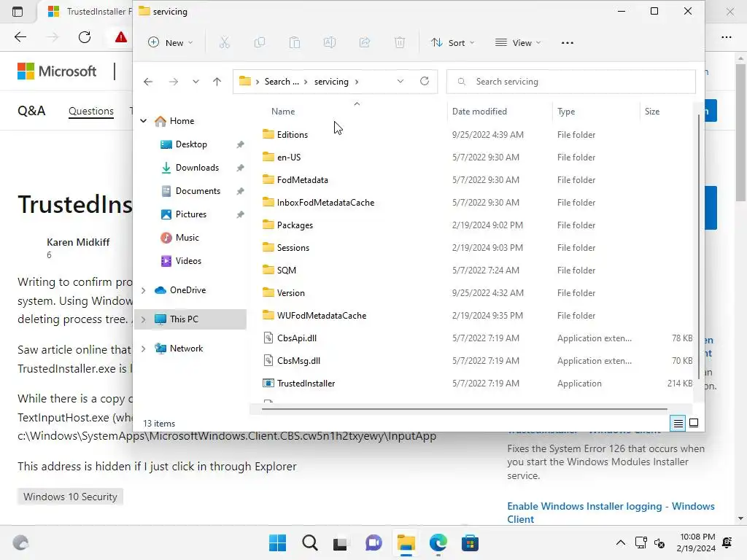
Task: Click the Name column header
Action: 283,112
